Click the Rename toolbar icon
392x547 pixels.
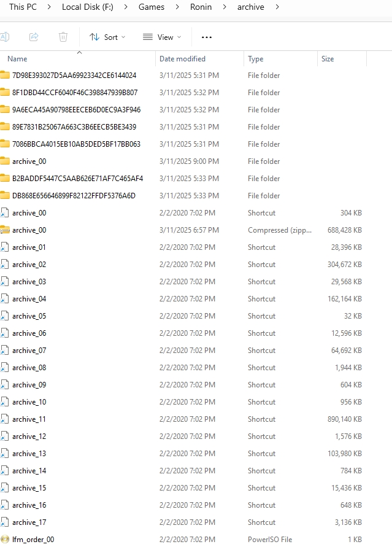tap(4, 37)
